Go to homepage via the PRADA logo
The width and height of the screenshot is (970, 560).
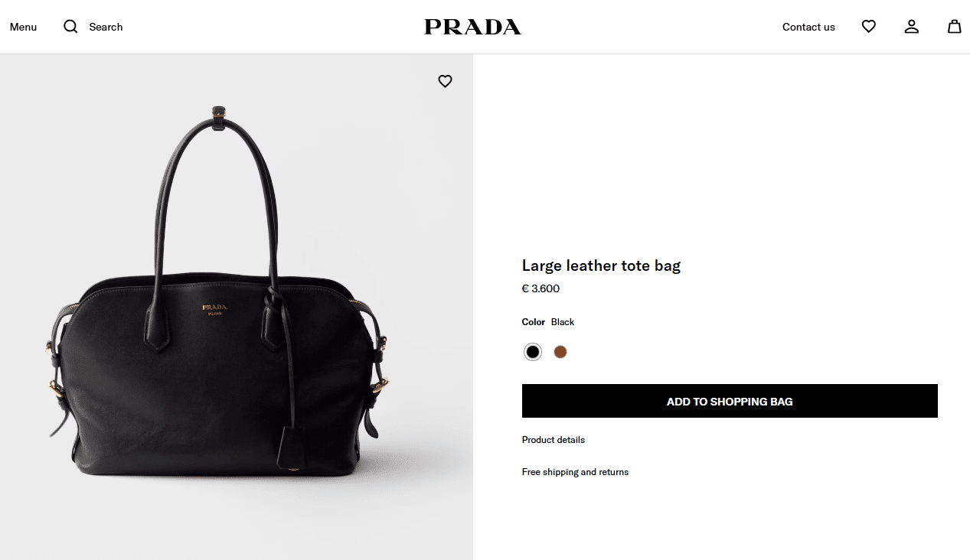pos(472,27)
